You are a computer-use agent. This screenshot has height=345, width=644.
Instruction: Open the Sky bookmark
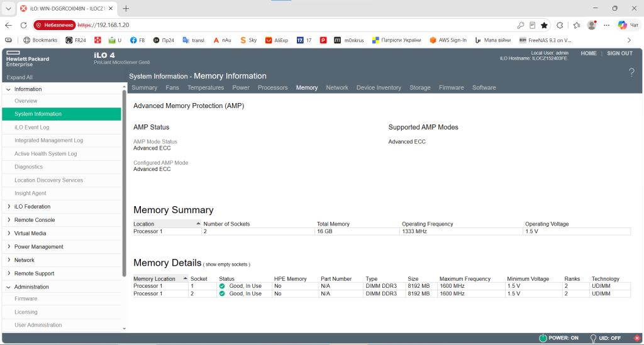click(248, 40)
